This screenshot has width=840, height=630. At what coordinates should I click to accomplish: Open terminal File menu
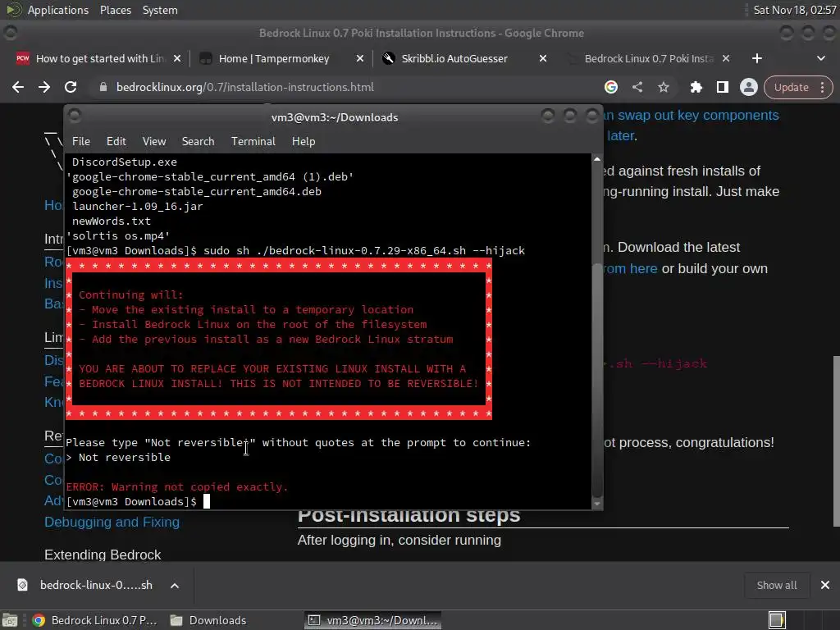(x=81, y=141)
